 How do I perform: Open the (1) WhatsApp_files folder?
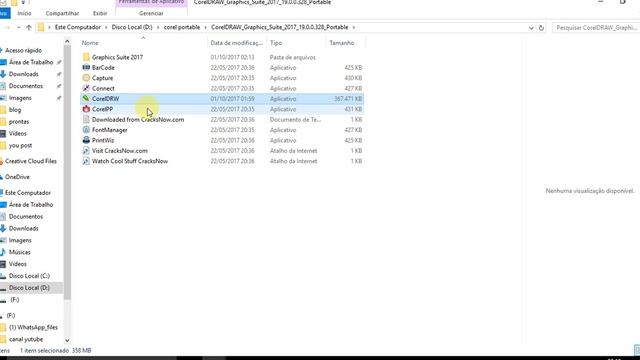coord(33,327)
